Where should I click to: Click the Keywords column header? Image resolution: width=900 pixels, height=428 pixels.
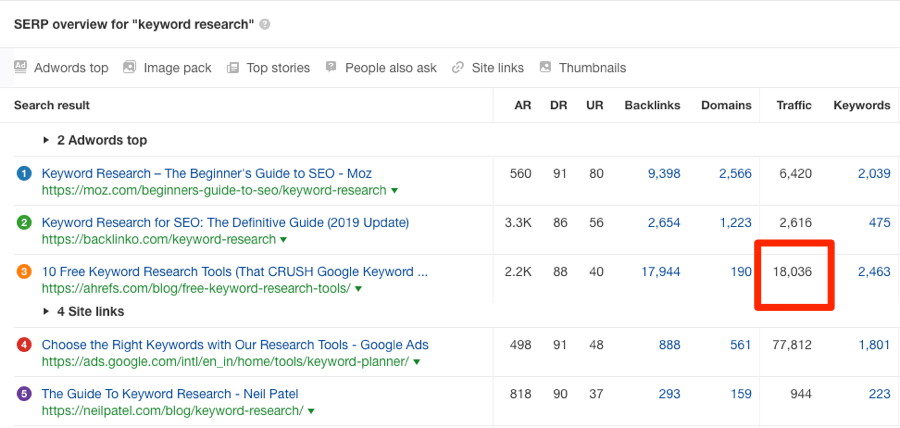[x=862, y=105]
